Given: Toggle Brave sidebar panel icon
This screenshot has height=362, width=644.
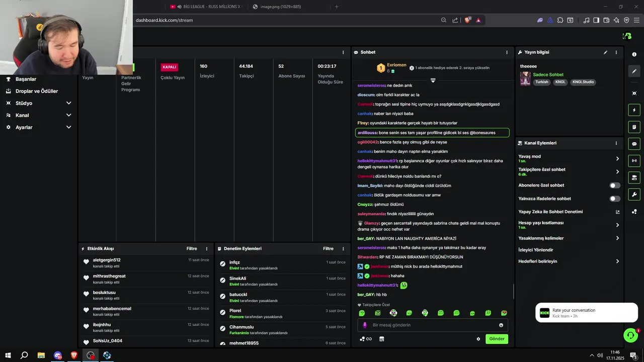Looking at the screenshot, I should pos(596,20).
